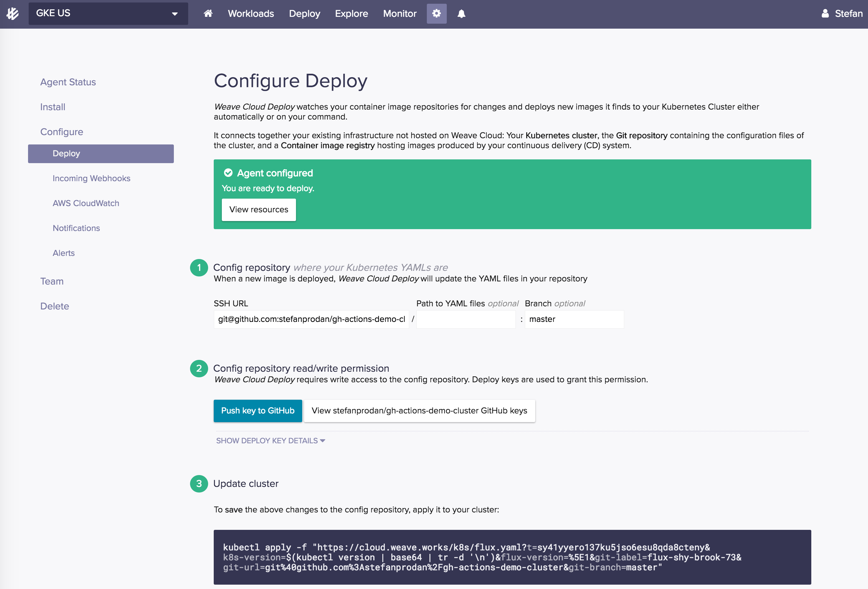
Task: Open the Workloads menu
Action: coord(250,14)
